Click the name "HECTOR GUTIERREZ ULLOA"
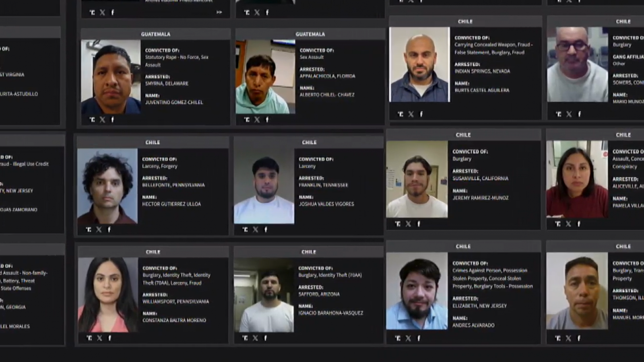The image size is (644, 362). pos(171,204)
